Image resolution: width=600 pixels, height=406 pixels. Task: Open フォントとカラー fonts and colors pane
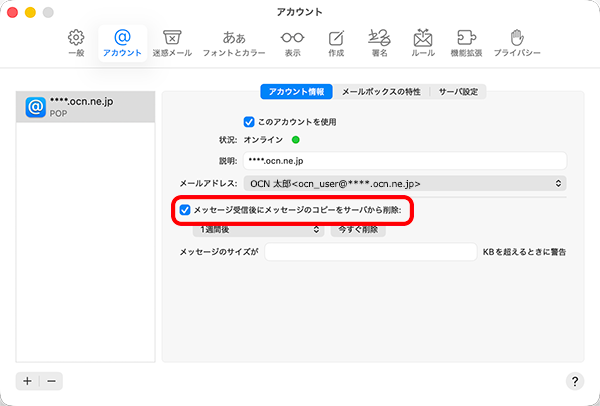coord(234,41)
